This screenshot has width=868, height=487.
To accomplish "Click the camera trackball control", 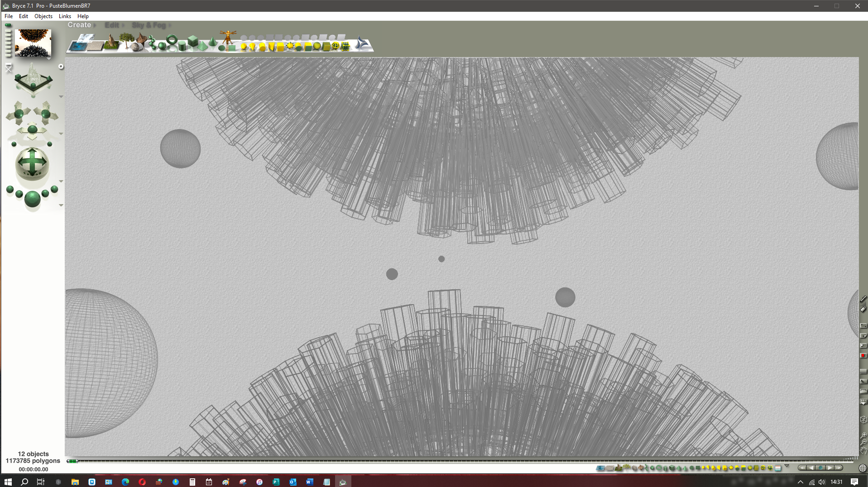I will point(32,163).
